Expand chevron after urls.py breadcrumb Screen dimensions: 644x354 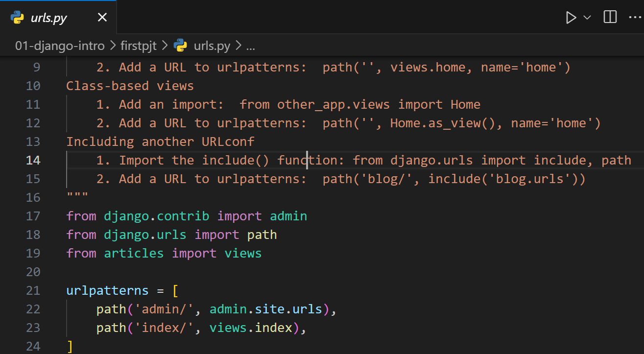tap(239, 46)
